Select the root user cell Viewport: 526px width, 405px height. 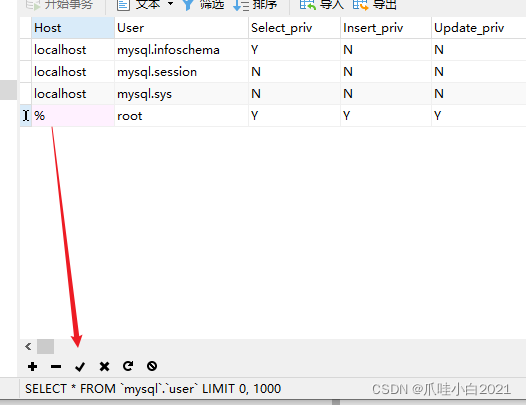pos(181,116)
